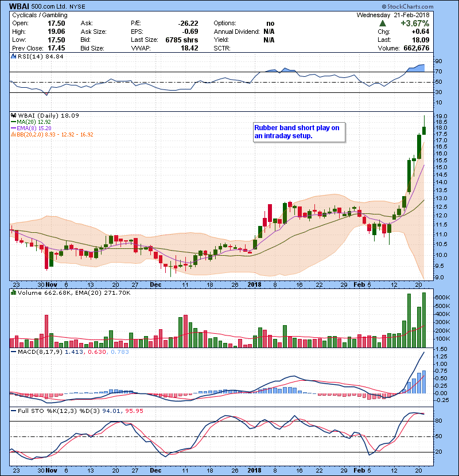
Task: Click the 'Rubber band short play' annotation box
Action: tap(299, 132)
